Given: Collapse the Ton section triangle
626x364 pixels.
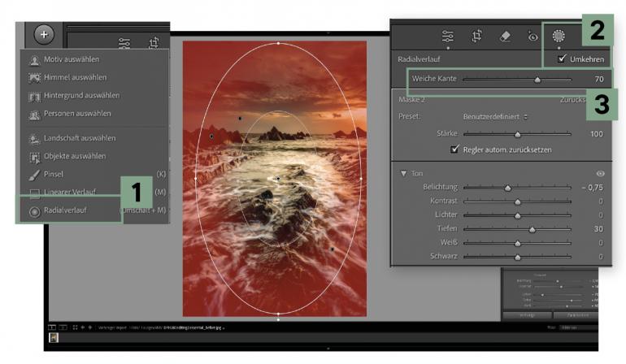Looking at the screenshot, I should 403,174.
